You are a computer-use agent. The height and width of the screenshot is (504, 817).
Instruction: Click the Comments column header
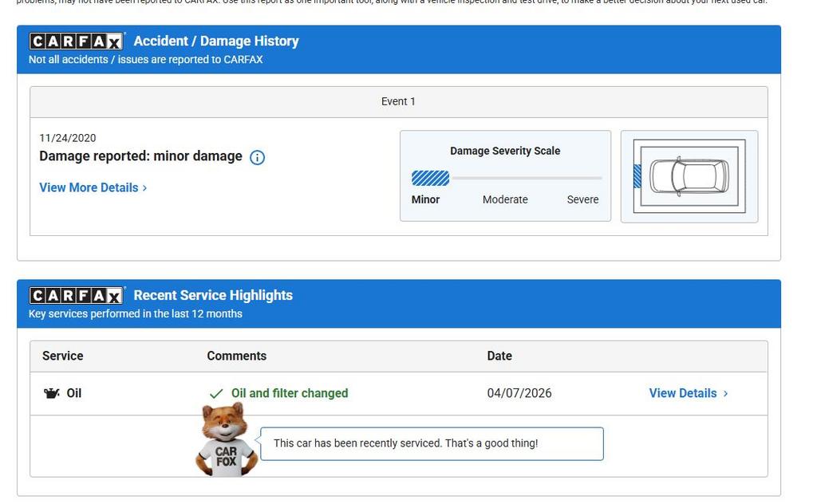(236, 356)
